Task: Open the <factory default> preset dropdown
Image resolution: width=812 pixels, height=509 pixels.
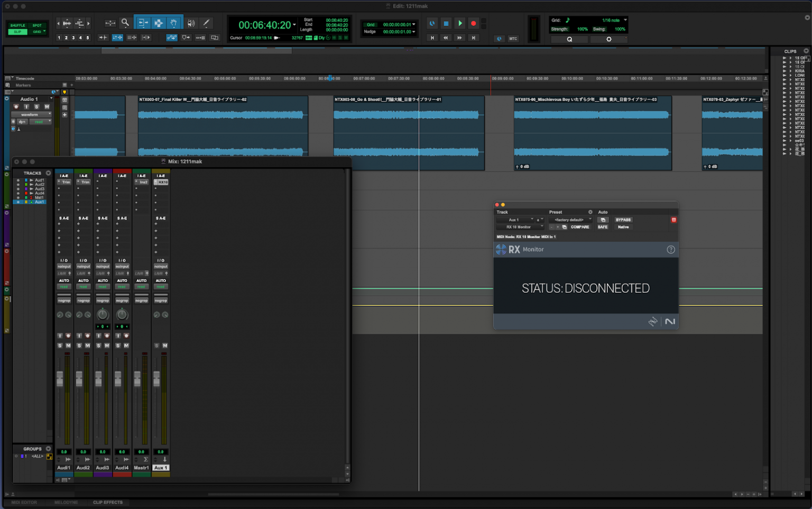Action: coord(570,219)
